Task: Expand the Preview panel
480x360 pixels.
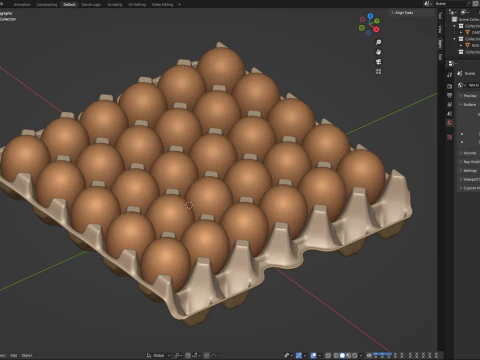Action: (x=469, y=96)
